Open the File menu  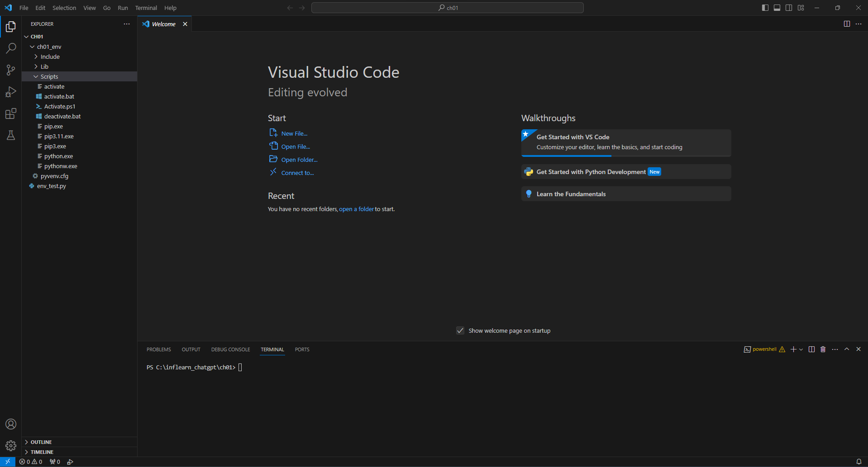(x=24, y=8)
